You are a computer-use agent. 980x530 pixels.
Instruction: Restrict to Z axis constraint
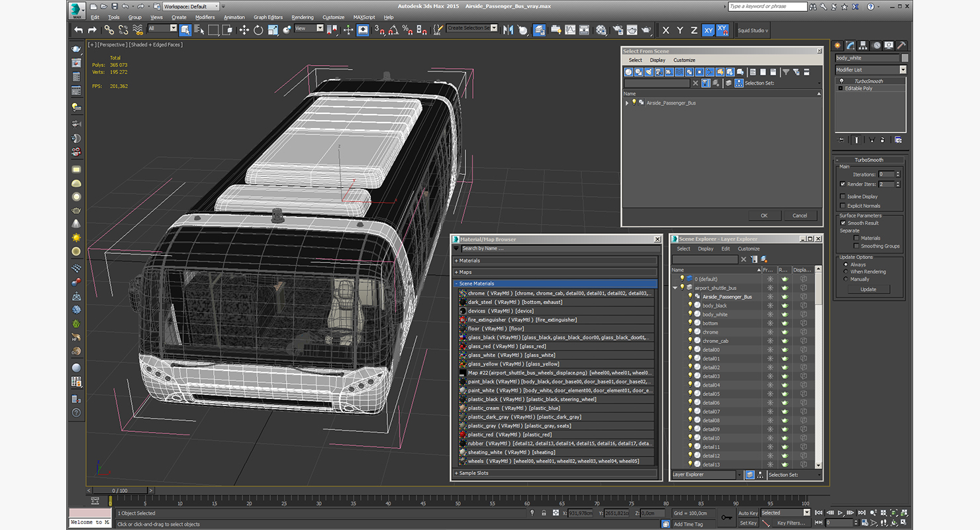point(694,30)
